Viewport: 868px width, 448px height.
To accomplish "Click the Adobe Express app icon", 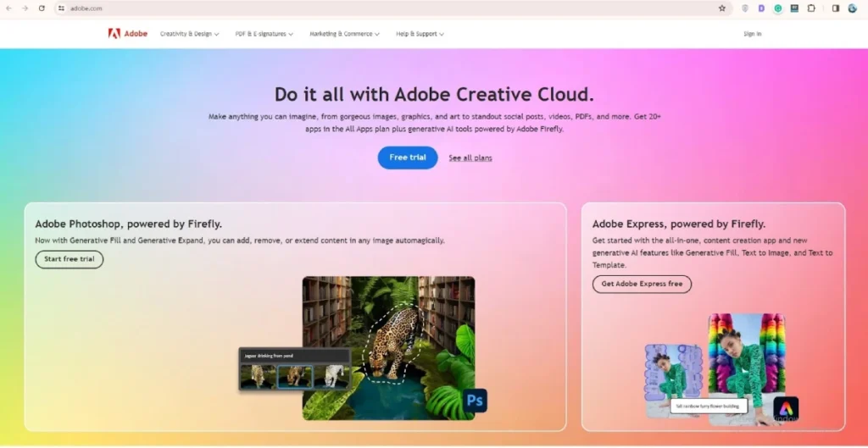I will (x=786, y=409).
